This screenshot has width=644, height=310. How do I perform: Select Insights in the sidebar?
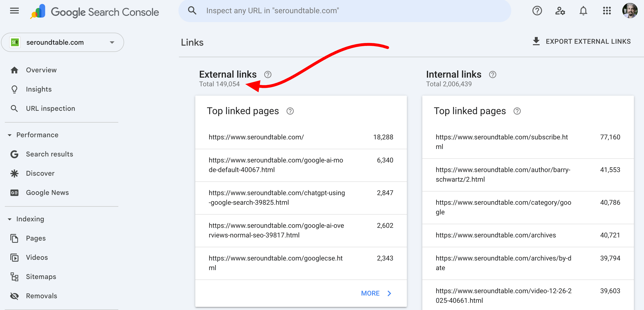coord(39,89)
